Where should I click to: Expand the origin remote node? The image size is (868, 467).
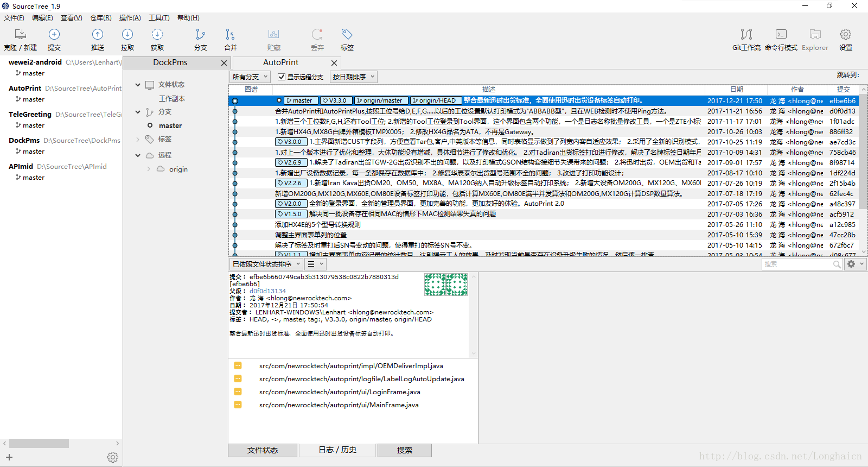coord(149,169)
